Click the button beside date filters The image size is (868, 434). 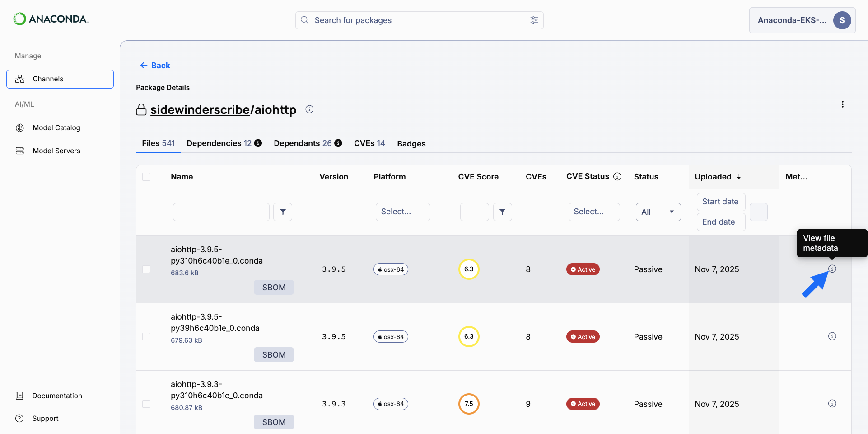(759, 212)
